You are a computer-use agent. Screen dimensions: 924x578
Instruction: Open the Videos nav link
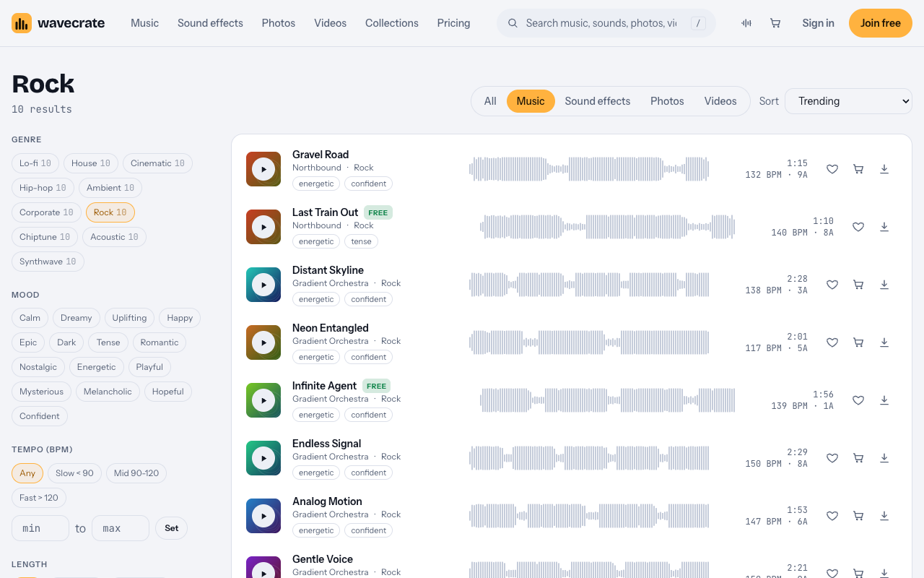tap(331, 23)
